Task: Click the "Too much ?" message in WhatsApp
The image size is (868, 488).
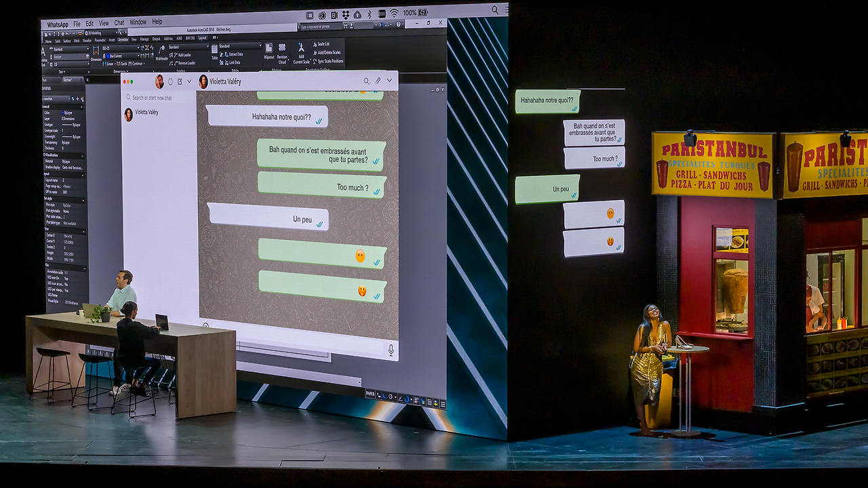Action: (321, 186)
